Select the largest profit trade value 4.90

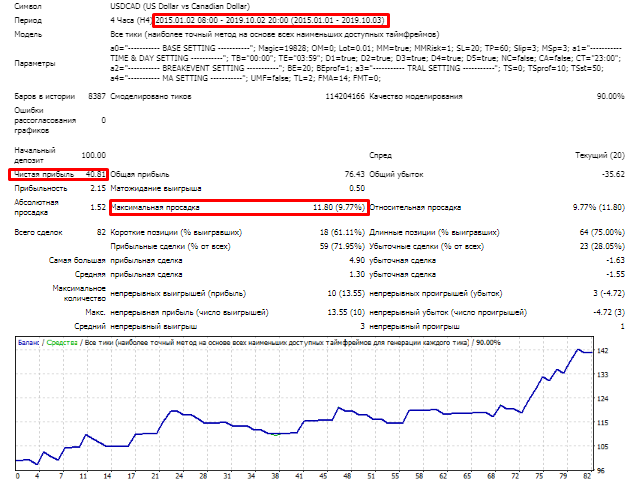click(357, 260)
